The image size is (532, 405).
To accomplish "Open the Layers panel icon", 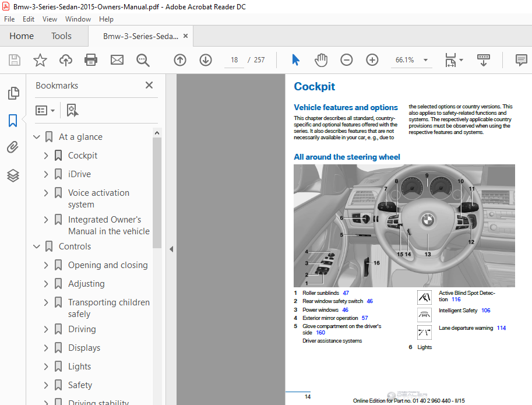I will point(13,175).
